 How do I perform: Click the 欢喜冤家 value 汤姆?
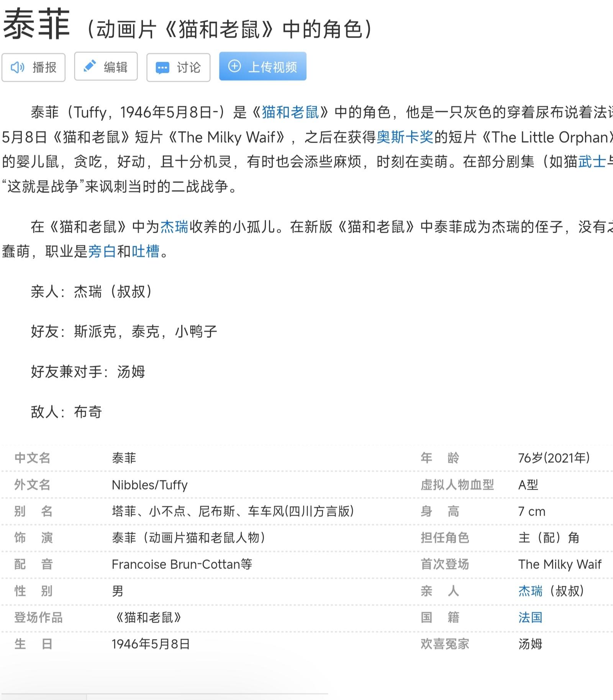(530, 644)
